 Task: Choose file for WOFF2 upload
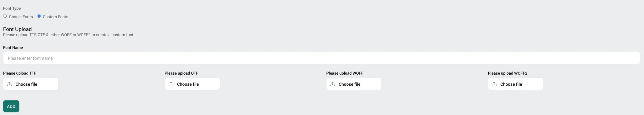516,84
